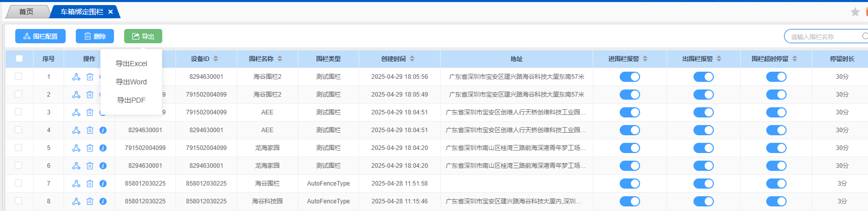Click trash delete icon in row 4
868x211 pixels.
[90, 130]
